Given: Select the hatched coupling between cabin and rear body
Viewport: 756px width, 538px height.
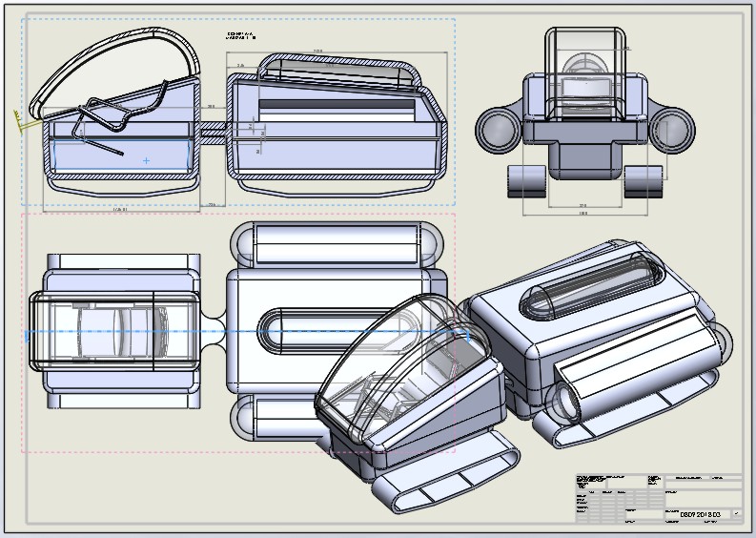Looking at the screenshot, I should 214,134.
